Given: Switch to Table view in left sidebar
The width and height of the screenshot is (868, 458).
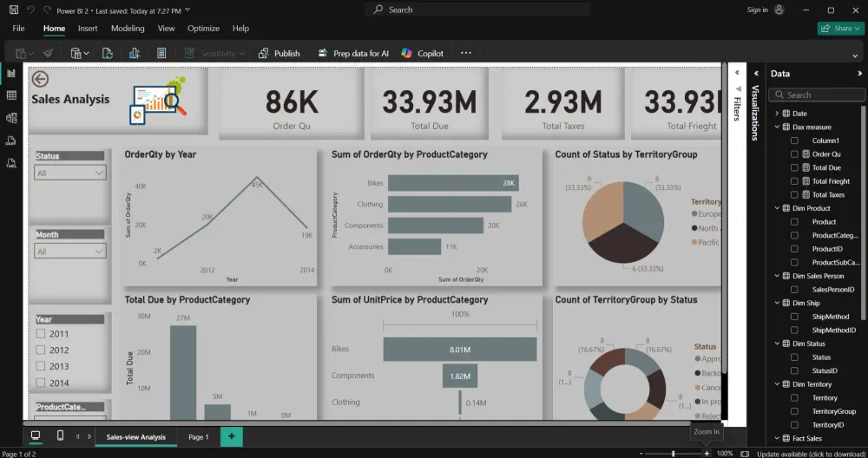Looking at the screenshot, I should click(x=11, y=95).
